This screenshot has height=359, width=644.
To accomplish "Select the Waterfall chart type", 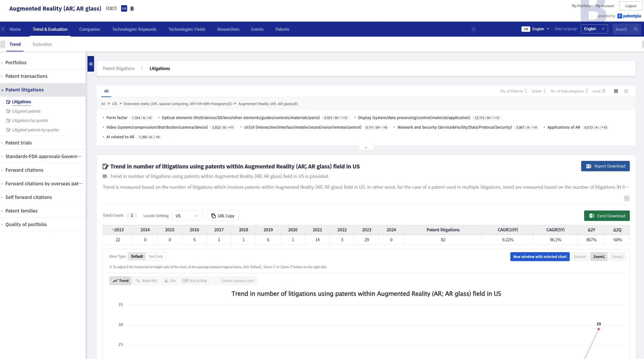I will (x=146, y=281).
